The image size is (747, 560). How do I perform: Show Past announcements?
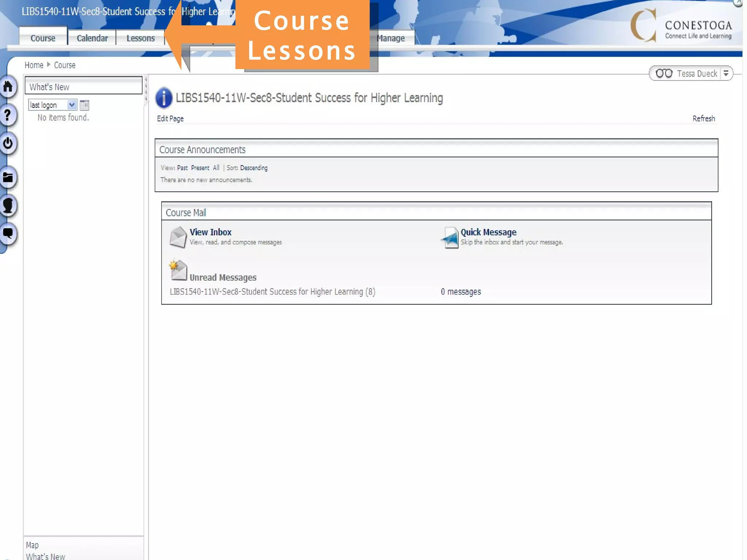pos(182,168)
